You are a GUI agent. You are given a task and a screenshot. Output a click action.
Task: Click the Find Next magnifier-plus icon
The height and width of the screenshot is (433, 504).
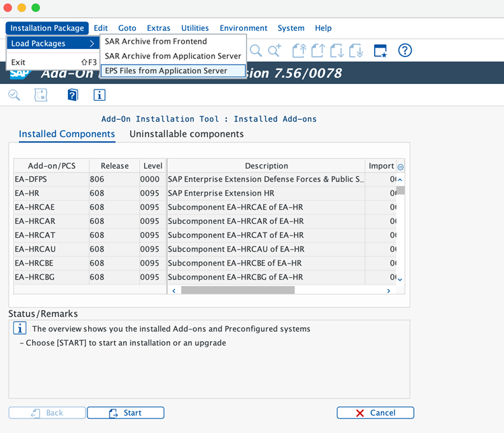275,50
